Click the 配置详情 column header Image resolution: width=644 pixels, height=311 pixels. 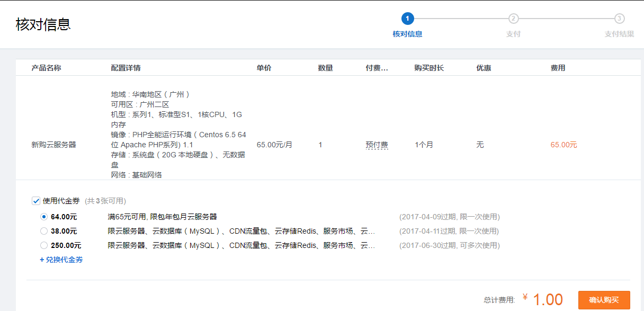click(126, 68)
